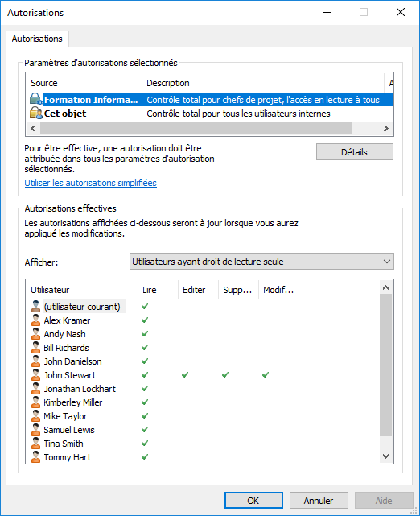Click the Lire checkmark for Andy Nash
Screen dimensions: 420x516
[145, 334]
